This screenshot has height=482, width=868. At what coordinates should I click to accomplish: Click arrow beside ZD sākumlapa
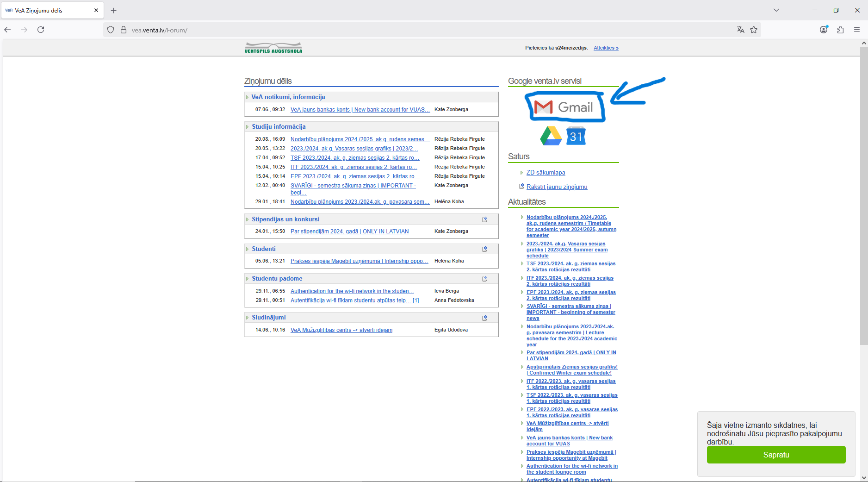tap(521, 173)
